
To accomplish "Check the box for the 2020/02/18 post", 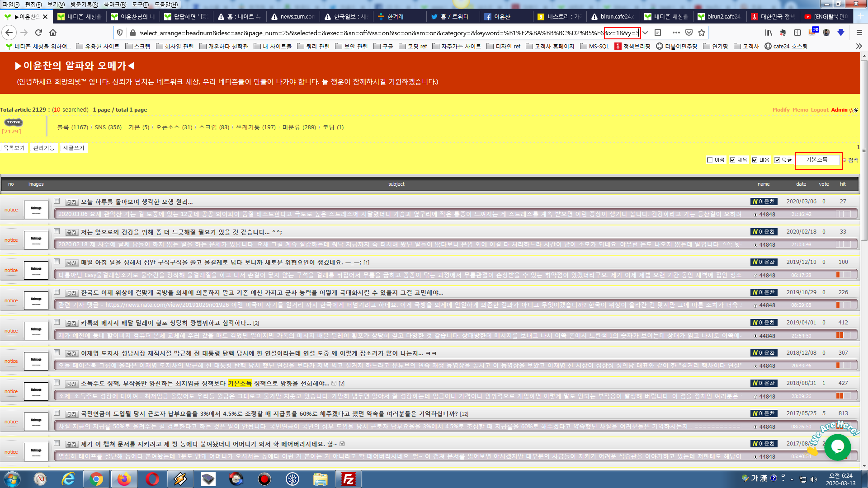I will pyautogui.click(x=57, y=231).
